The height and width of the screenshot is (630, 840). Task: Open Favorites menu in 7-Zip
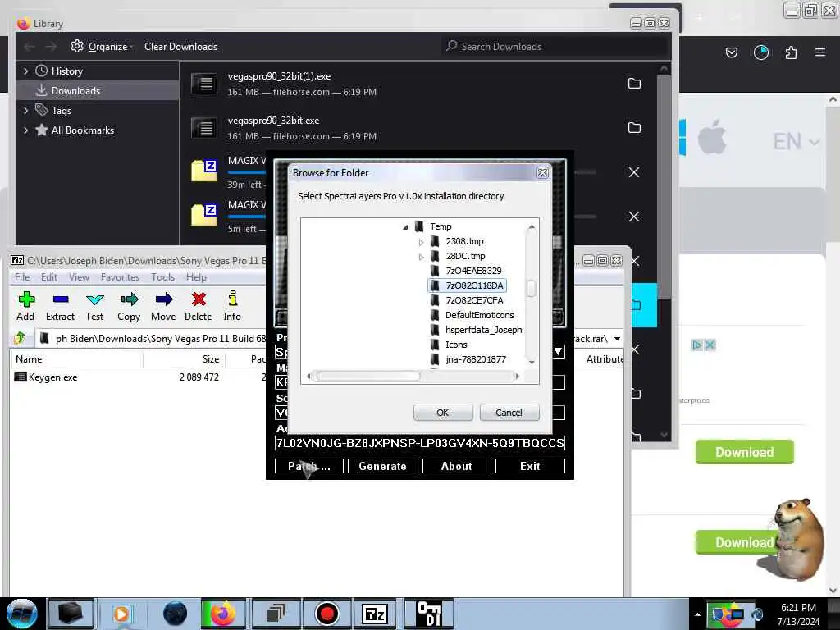pos(120,277)
